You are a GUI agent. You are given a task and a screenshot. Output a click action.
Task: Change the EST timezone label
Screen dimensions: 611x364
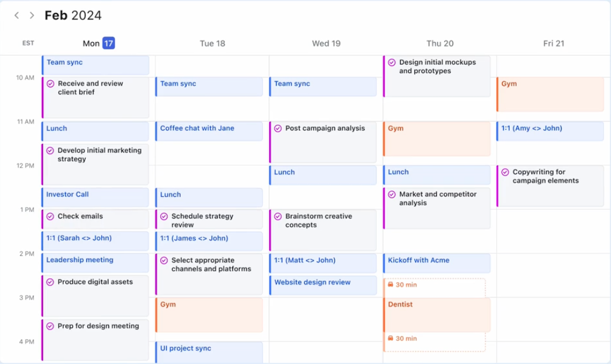28,43
